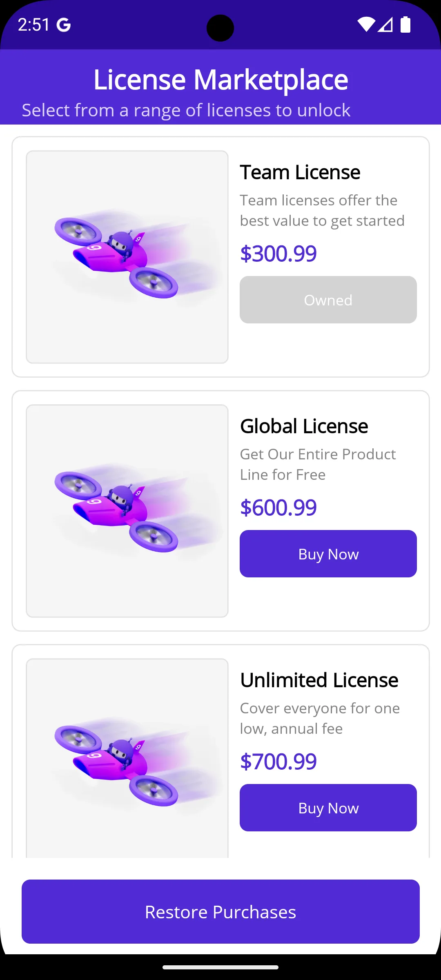
Task: Tap the Owned button on Team License
Action: point(328,300)
